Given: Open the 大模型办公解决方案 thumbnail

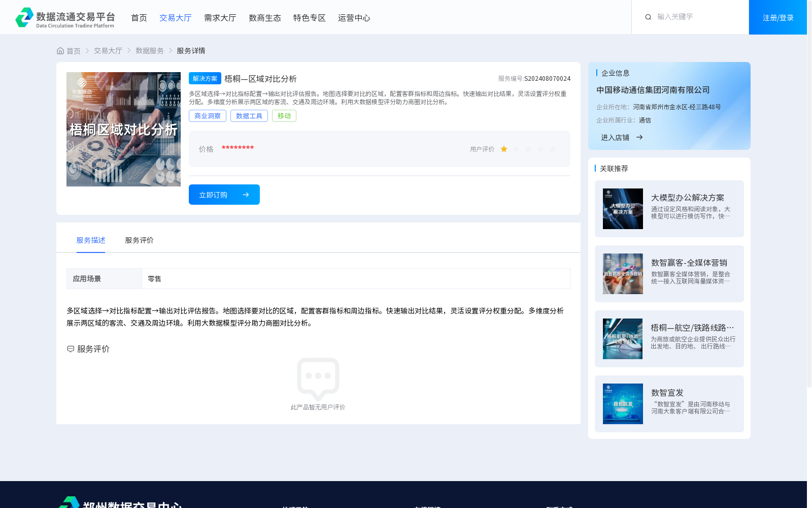Looking at the screenshot, I should [x=623, y=209].
